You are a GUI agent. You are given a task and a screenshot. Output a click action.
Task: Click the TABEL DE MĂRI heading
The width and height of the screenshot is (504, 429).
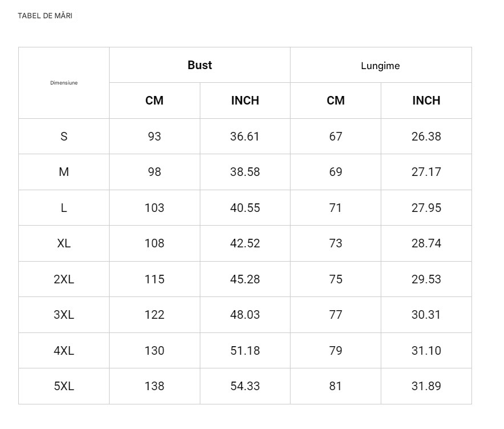(x=45, y=16)
